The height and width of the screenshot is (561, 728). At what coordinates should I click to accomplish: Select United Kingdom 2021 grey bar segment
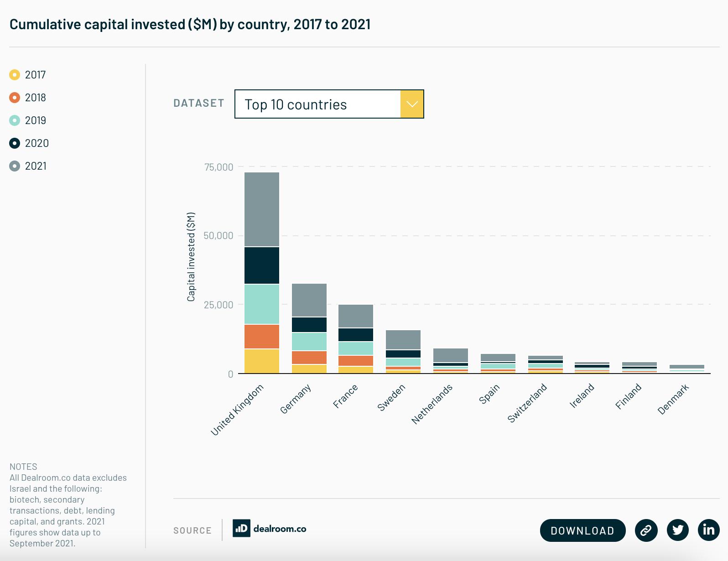[262, 209]
